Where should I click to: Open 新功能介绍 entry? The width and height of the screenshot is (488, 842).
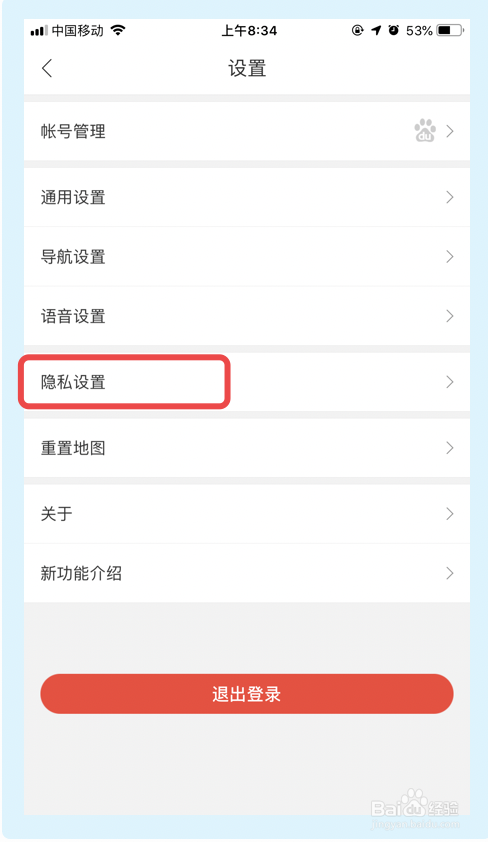click(247, 573)
